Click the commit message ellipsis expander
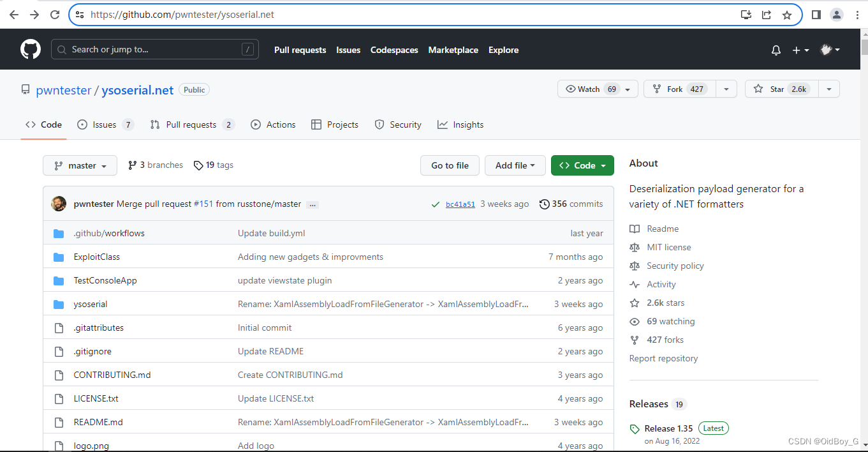 313,204
